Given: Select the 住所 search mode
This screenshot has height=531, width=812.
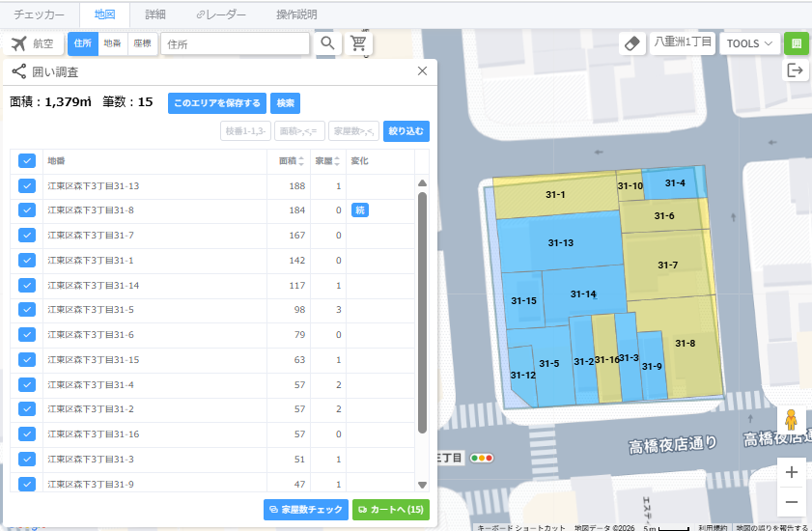Looking at the screenshot, I should [x=83, y=43].
